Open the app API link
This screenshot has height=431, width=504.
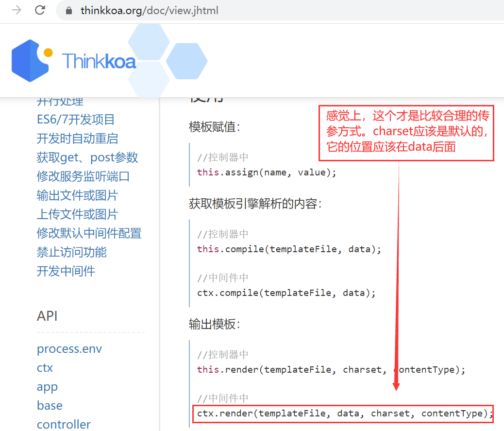[x=47, y=387]
